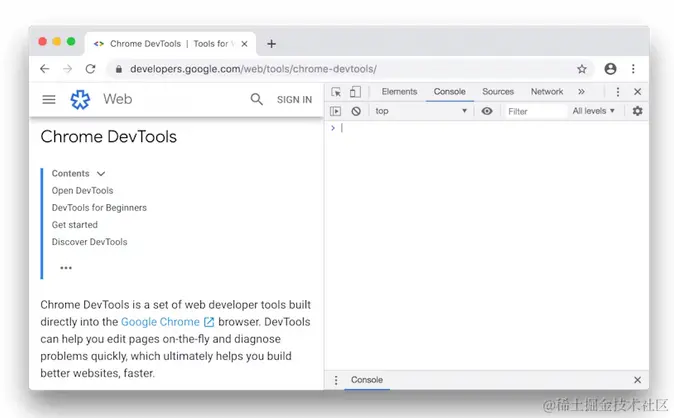Image resolution: width=674 pixels, height=418 pixels.
Task: Click the SIGN IN button
Action: pyautogui.click(x=294, y=100)
